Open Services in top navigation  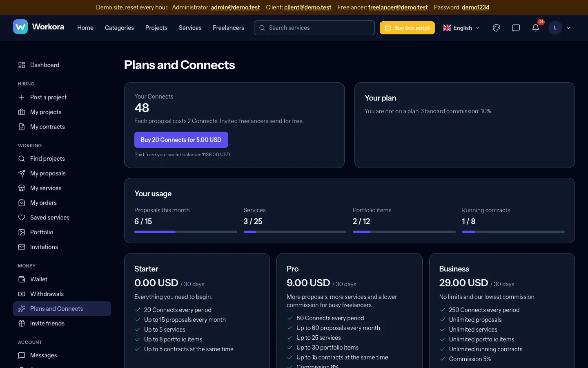[190, 28]
